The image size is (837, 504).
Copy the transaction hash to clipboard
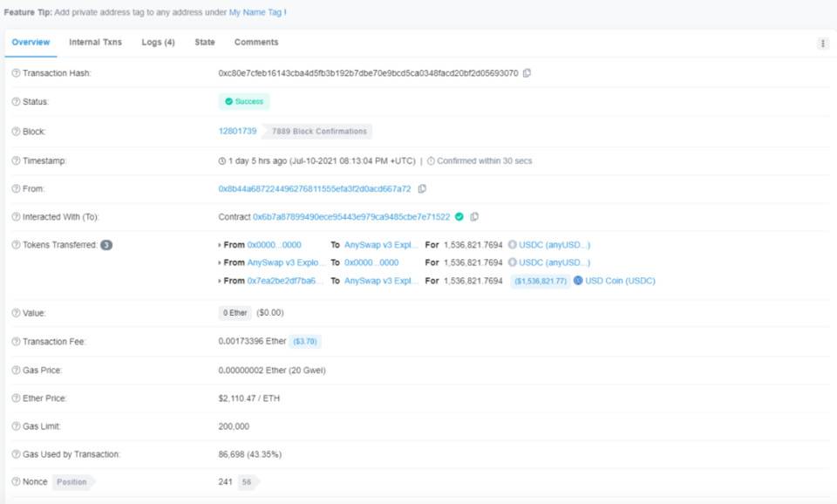coord(527,73)
